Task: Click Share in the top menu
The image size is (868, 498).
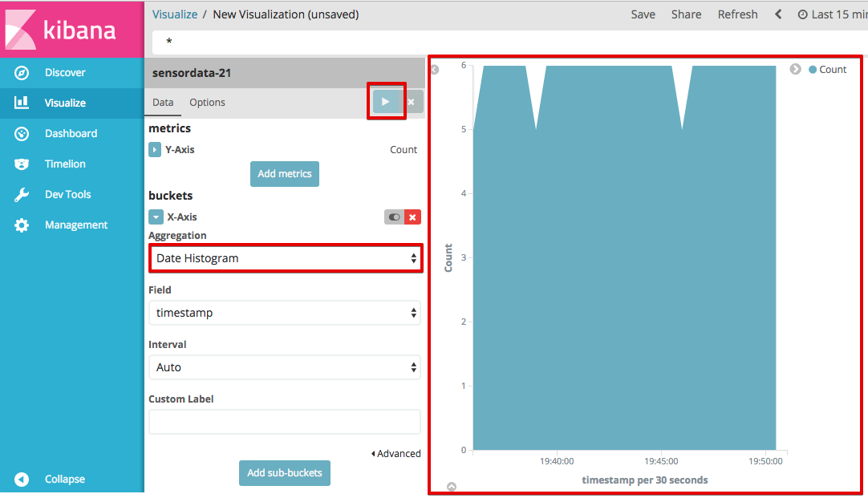Action: click(x=687, y=14)
